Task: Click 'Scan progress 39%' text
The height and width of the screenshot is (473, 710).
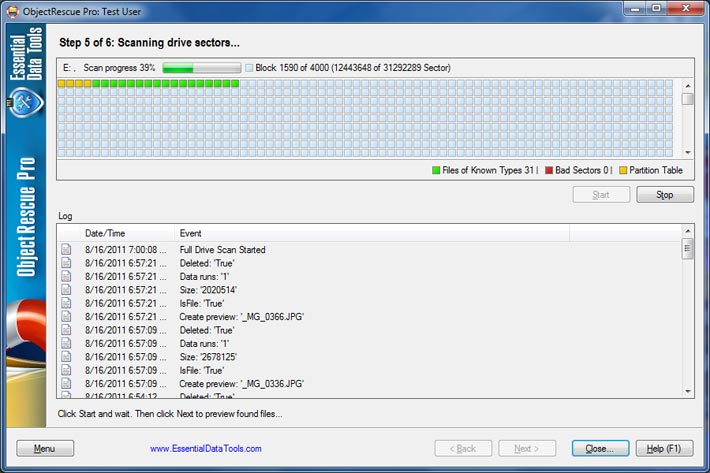Action: [x=119, y=68]
